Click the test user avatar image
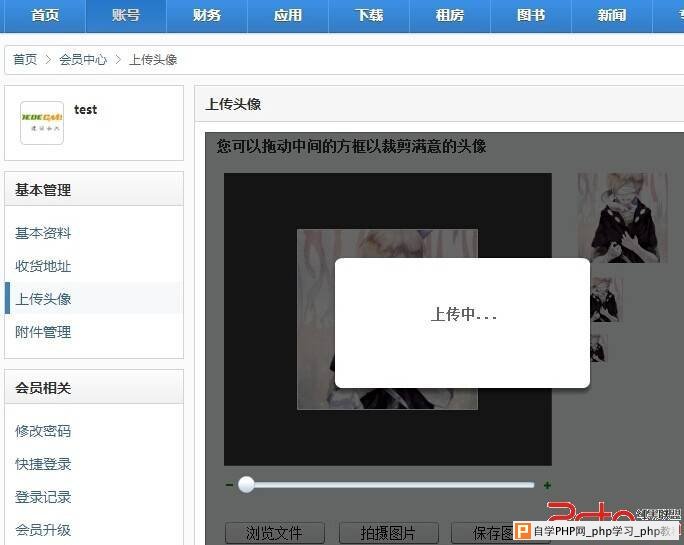Viewport: 684px width, 545px height. (42, 123)
